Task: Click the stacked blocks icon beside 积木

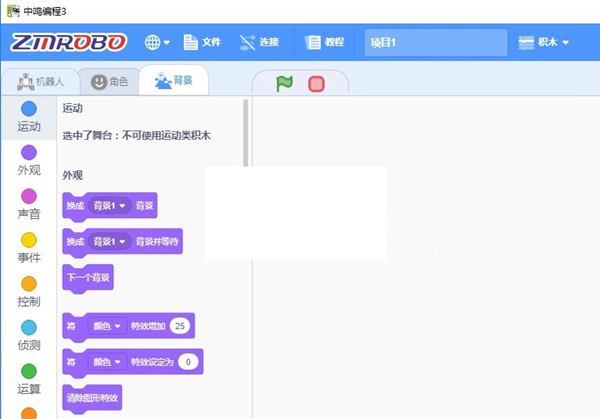Action: (x=526, y=42)
